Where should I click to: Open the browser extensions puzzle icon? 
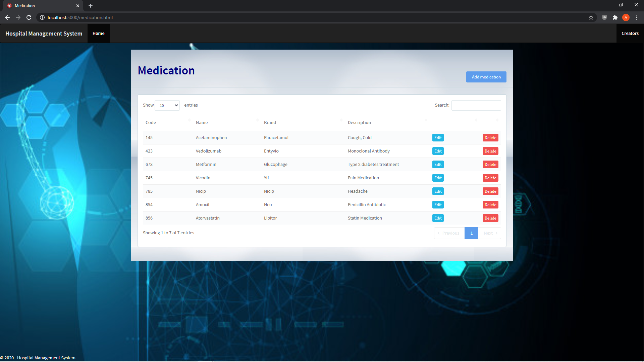point(615,17)
